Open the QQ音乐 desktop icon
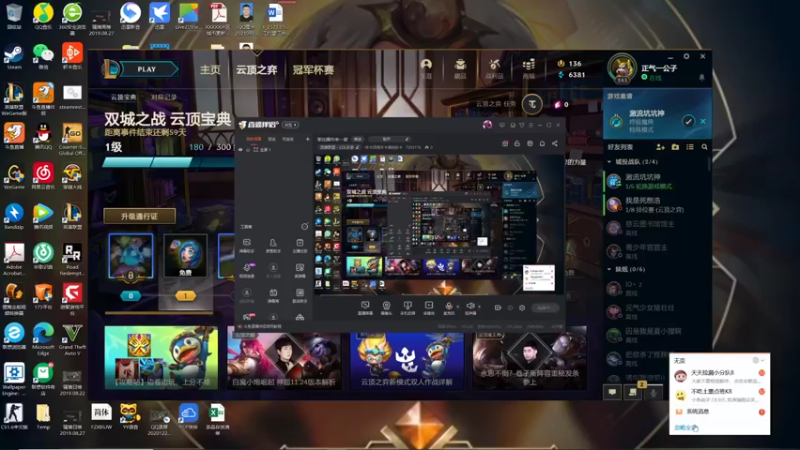Image resolution: width=800 pixels, height=450 pixels. click(43, 16)
